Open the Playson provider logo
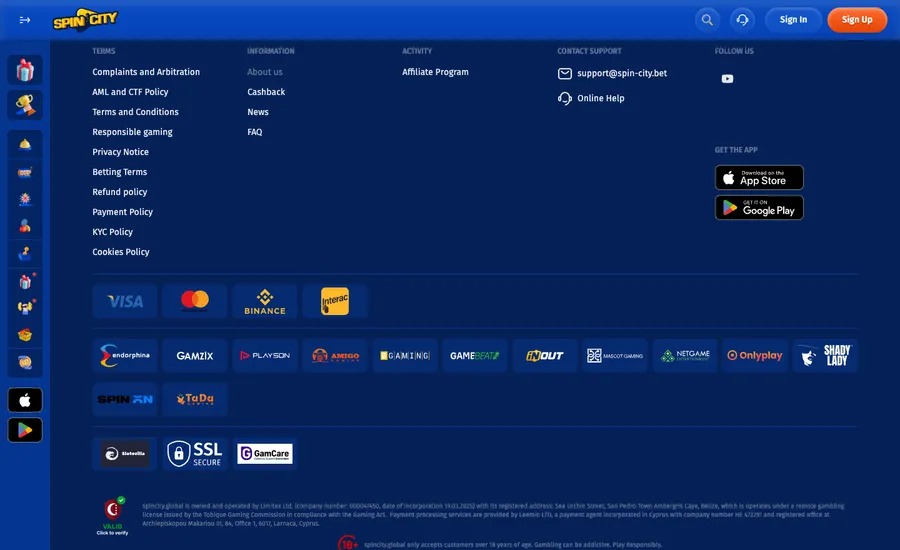 coord(265,356)
